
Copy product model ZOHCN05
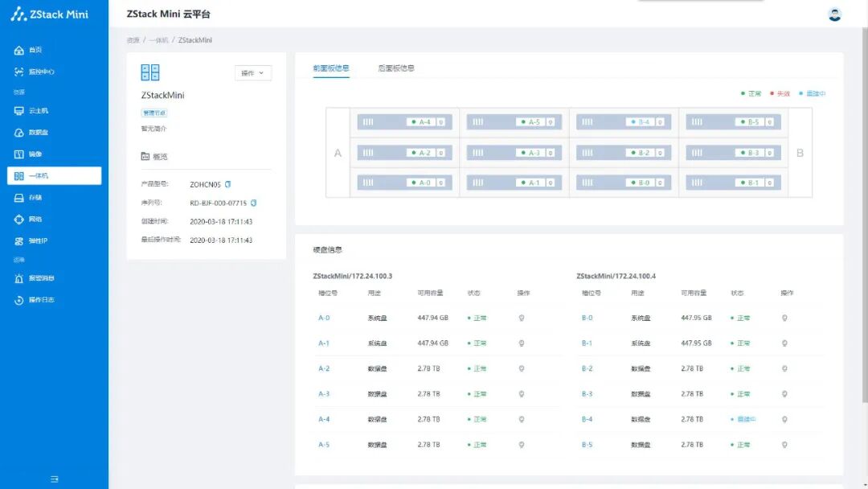pos(227,184)
